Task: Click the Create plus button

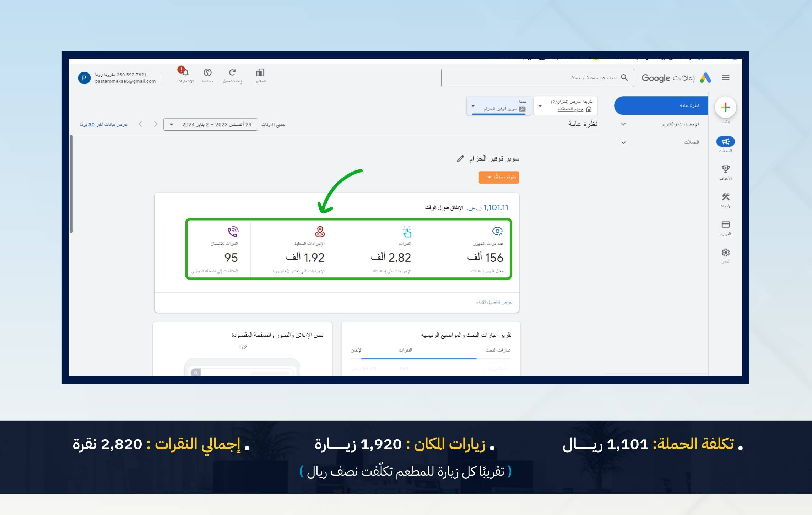Action: (725, 107)
